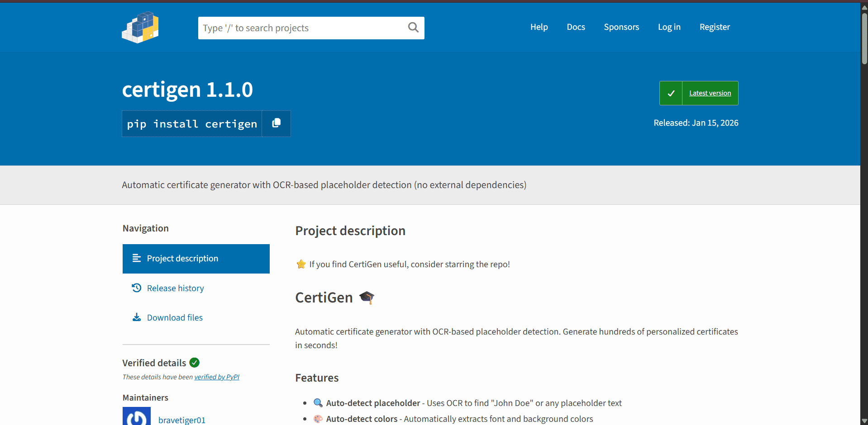Follow the 'verified by PyPI' link
This screenshot has height=425, width=868.
click(x=217, y=377)
